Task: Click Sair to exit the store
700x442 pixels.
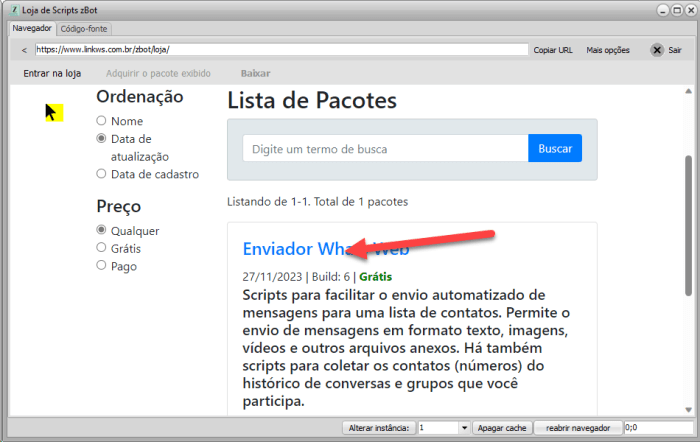Action: [x=675, y=50]
